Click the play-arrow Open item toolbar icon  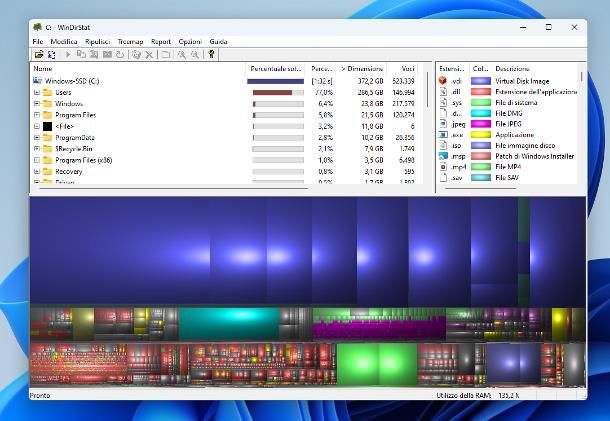[x=68, y=54]
